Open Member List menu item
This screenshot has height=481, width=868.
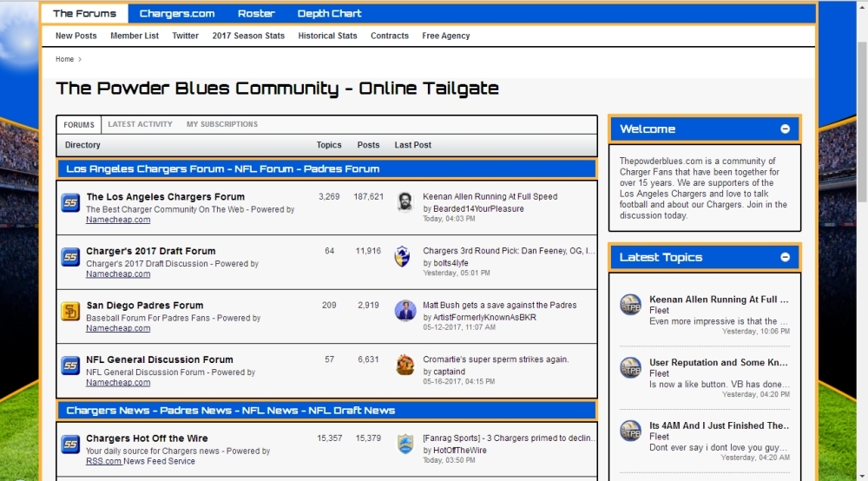click(x=135, y=36)
